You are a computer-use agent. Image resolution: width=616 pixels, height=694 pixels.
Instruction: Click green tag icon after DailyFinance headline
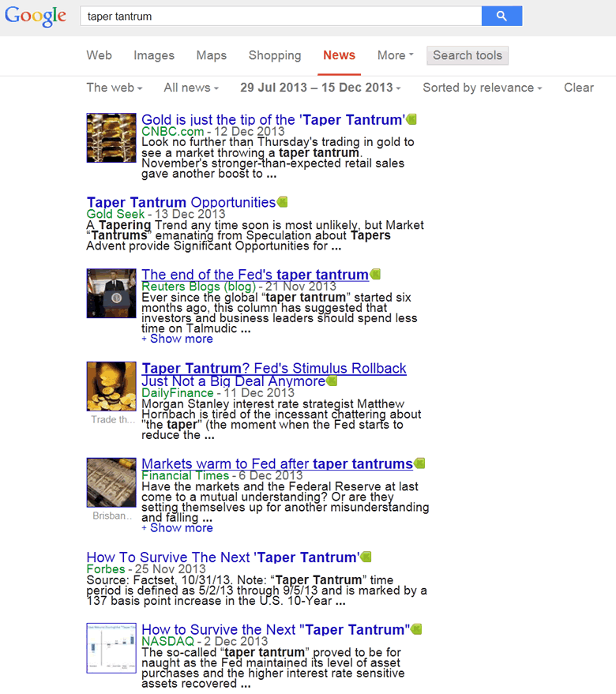coord(332,381)
